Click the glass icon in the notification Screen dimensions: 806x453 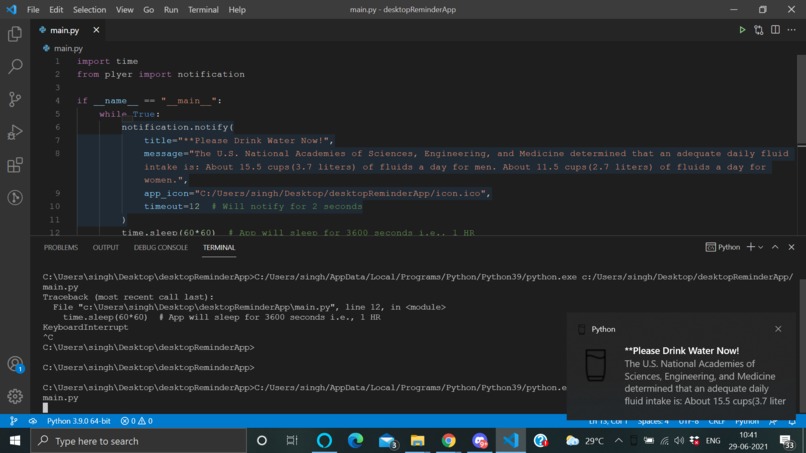596,365
